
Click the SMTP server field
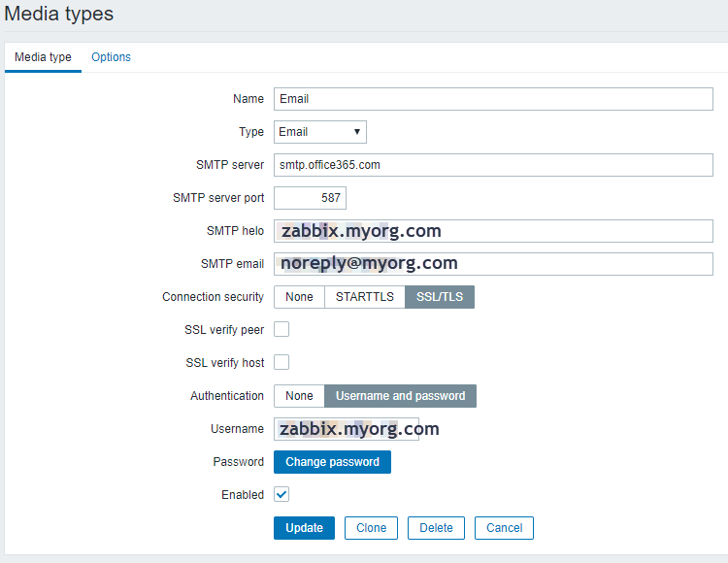(x=493, y=165)
